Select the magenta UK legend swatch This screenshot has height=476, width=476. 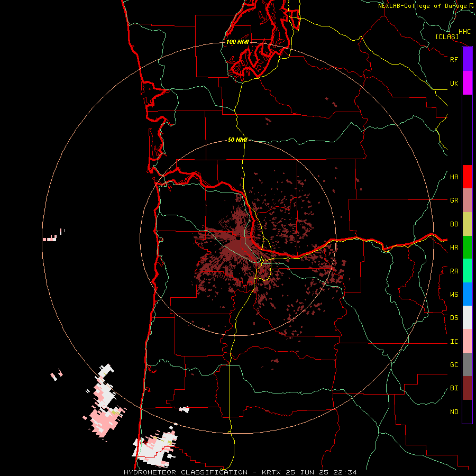467,83
